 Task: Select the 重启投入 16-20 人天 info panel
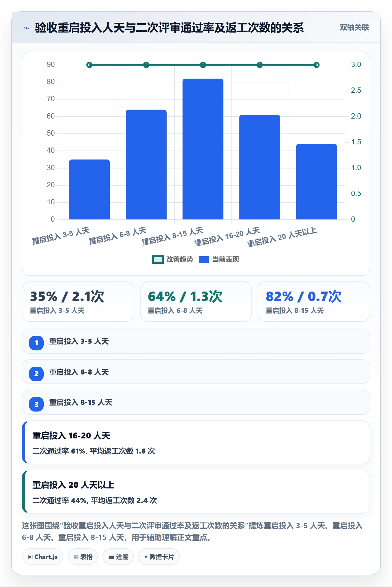196,442
